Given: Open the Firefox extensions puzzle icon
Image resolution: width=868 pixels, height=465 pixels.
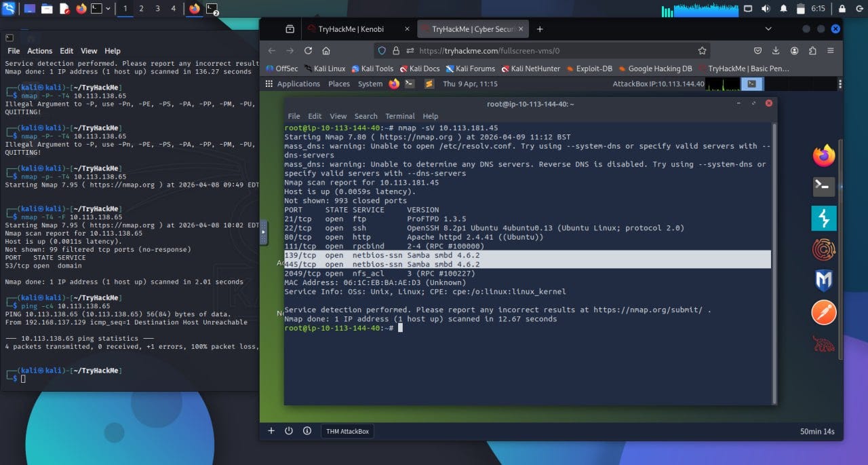Looking at the screenshot, I should [812, 51].
